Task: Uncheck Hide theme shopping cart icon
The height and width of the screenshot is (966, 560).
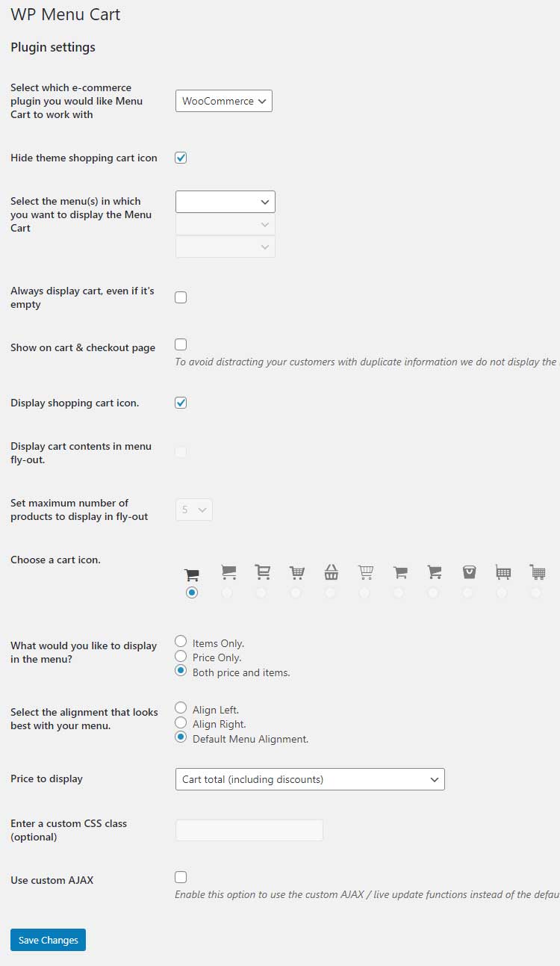Action: coord(180,158)
